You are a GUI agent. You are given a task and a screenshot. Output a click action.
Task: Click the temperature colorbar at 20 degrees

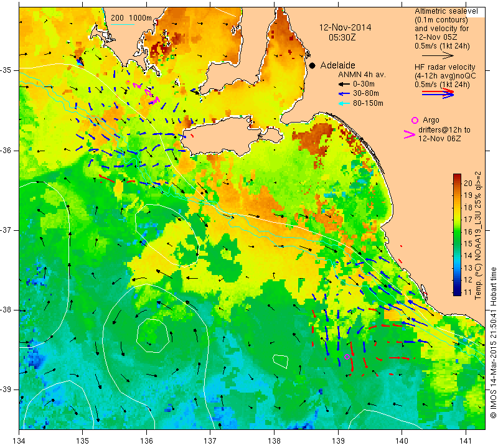pyautogui.click(x=457, y=182)
